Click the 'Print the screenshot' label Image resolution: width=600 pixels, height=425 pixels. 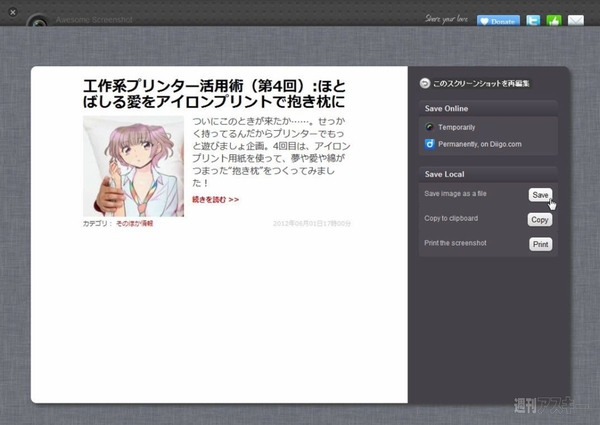pyautogui.click(x=455, y=243)
